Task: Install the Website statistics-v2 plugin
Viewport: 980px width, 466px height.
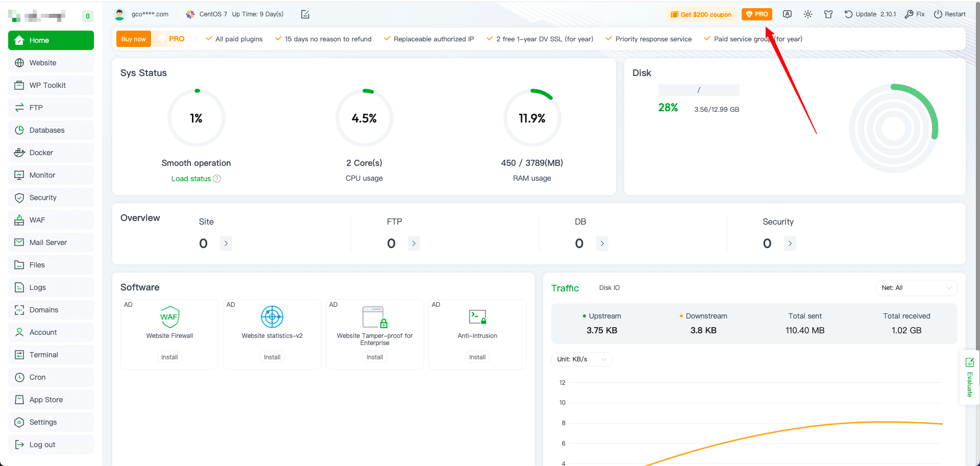Action: pos(272,357)
